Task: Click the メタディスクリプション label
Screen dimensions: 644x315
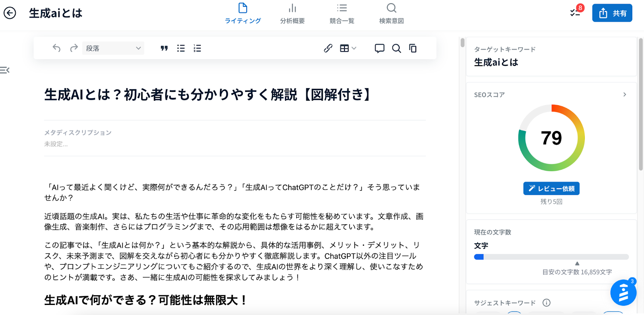Action: coord(78,133)
